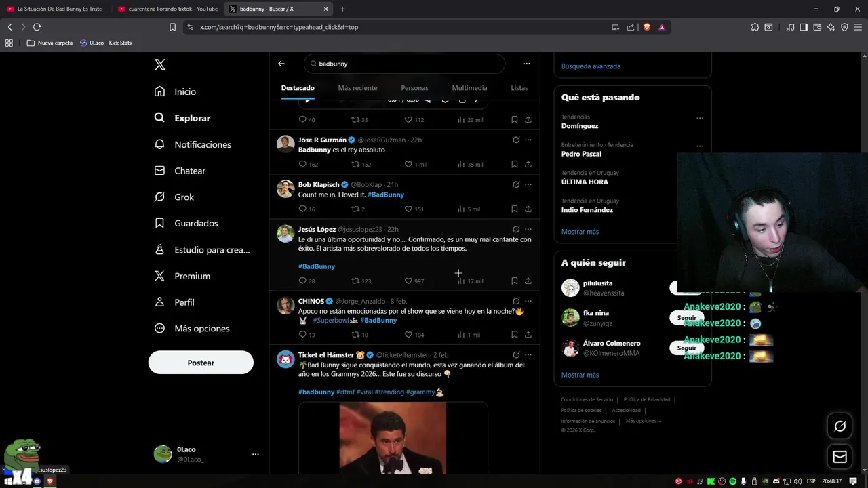Image resolution: width=868 pixels, height=488 pixels.
Task: Open more menu on Bob Klapisch post
Action: click(x=528, y=184)
